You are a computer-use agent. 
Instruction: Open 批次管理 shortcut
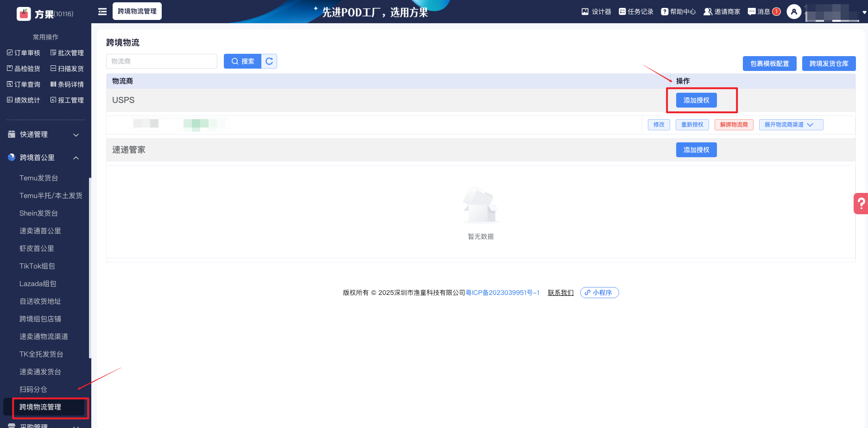pyautogui.click(x=67, y=53)
